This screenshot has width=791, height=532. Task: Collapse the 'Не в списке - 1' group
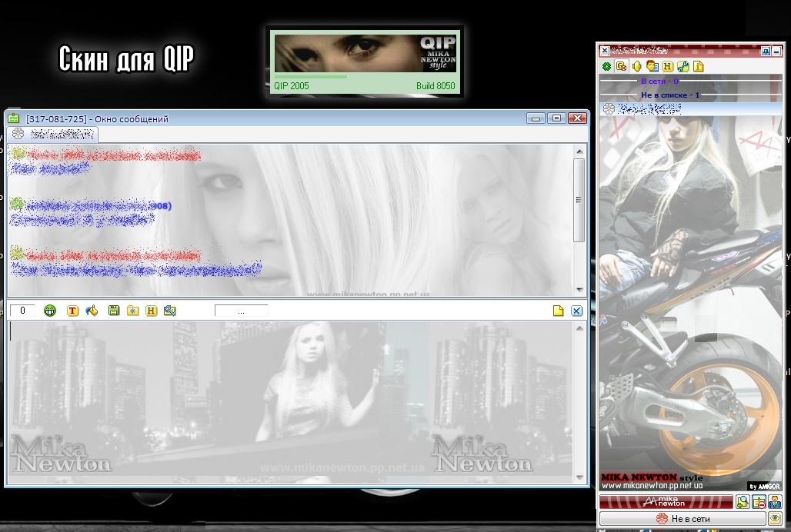coord(690,95)
